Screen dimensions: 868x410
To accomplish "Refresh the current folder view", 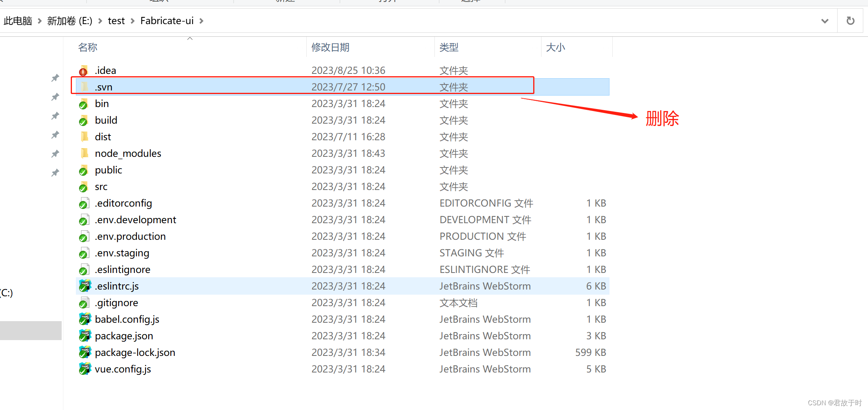I will [x=851, y=21].
